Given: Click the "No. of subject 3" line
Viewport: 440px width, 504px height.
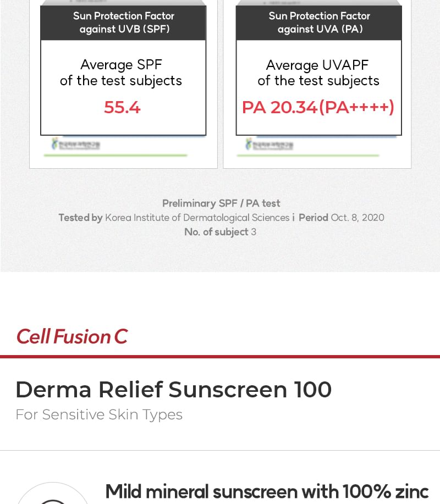Looking at the screenshot, I should (220, 232).
